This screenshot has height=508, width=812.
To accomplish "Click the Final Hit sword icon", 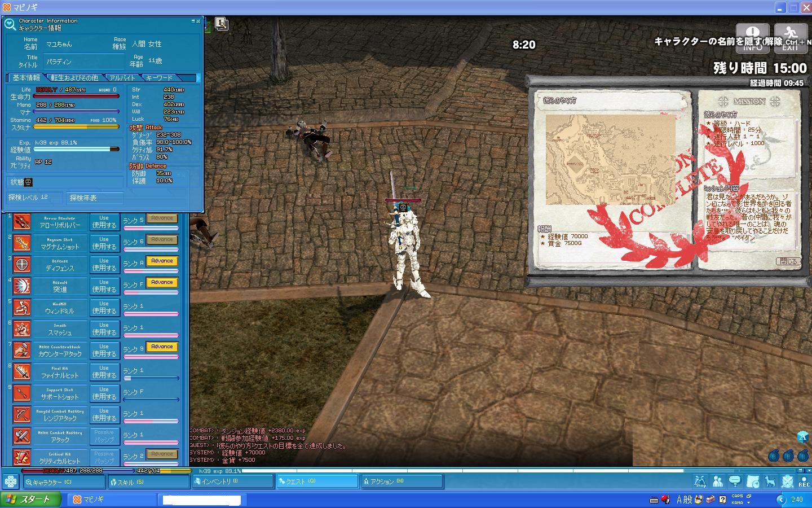I will (x=21, y=372).
